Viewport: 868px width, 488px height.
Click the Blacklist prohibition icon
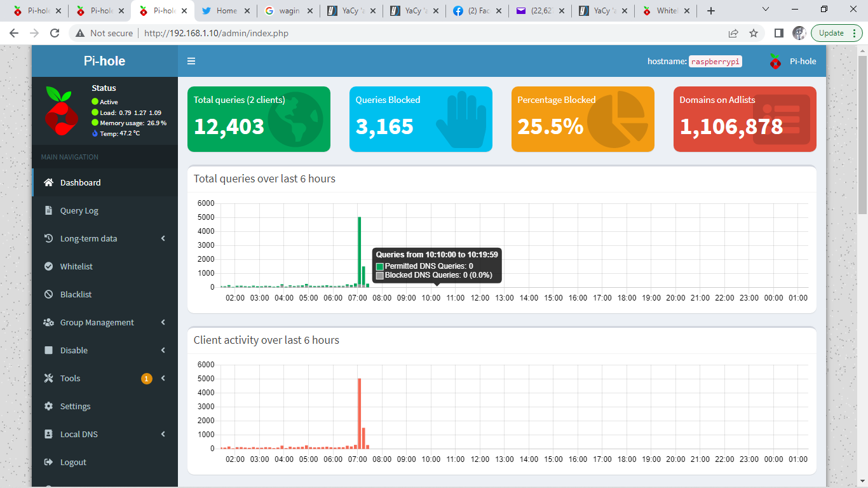48,294
